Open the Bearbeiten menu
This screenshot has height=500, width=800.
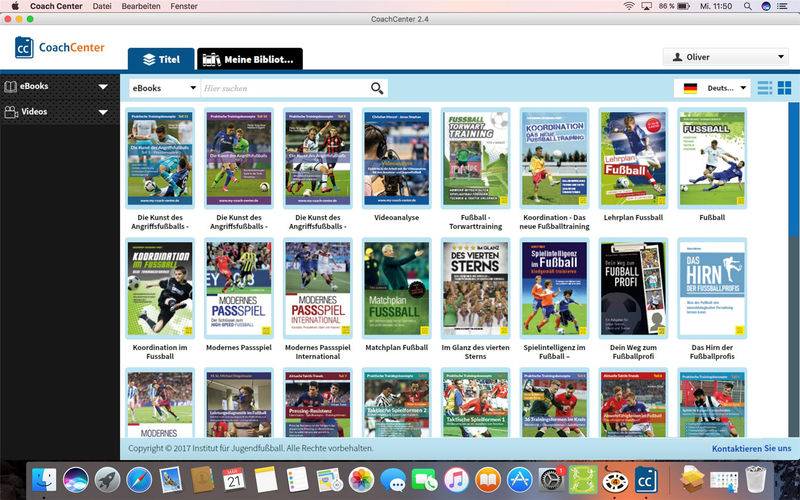(x=141, y=6)
